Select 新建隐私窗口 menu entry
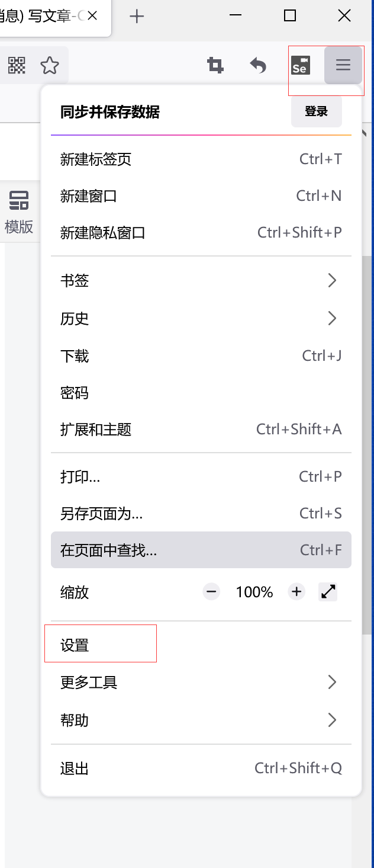Viewport: 374px width, 868px height. point(201,232)
